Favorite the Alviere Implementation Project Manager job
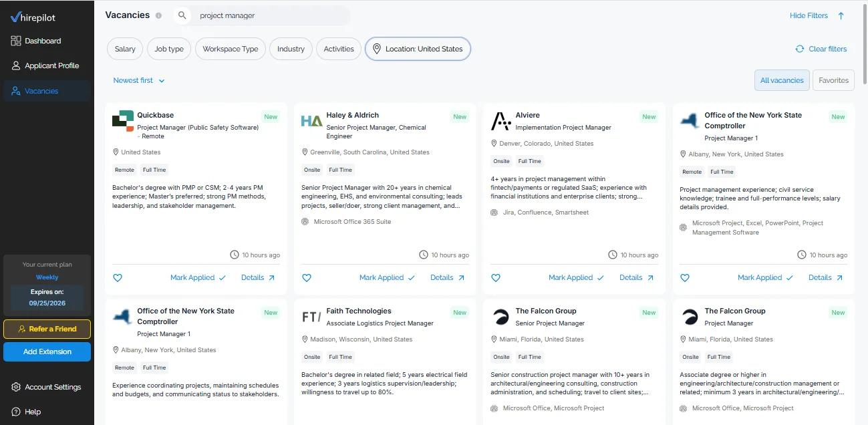Viewport: 868px width, 425px height. (x=496, y=277)
